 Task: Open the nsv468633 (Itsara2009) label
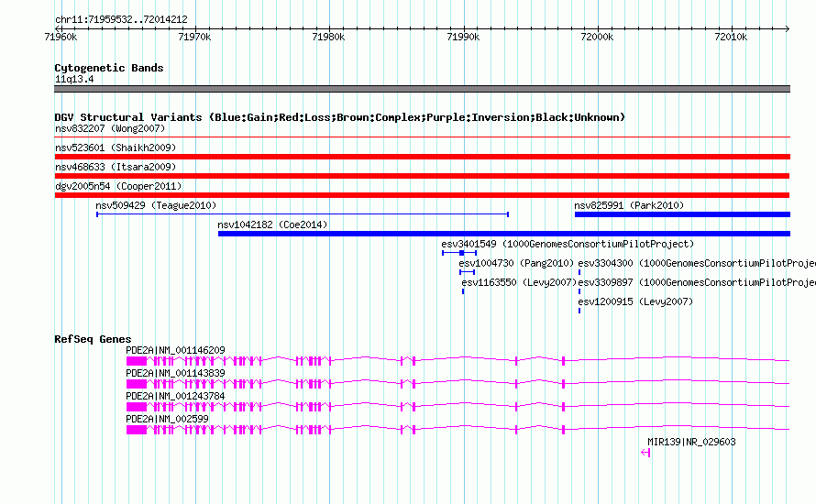[116, 167]
